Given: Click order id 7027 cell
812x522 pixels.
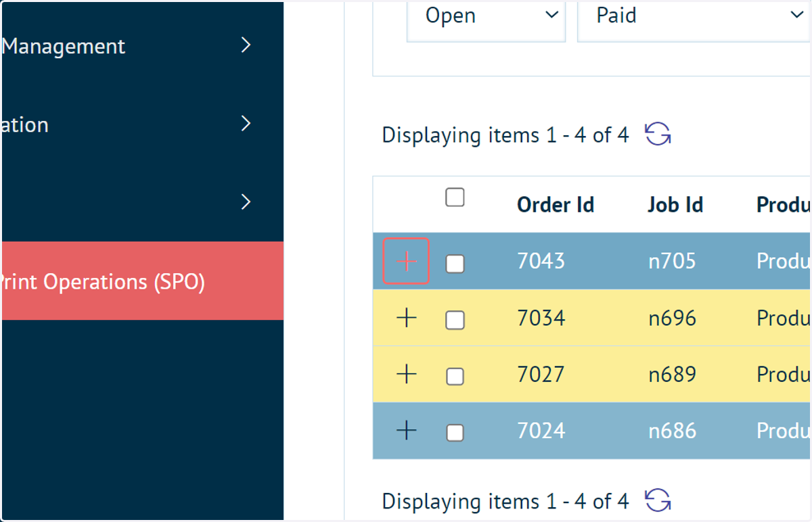Looking at the screenshot, I should click(x=541, y=374).
